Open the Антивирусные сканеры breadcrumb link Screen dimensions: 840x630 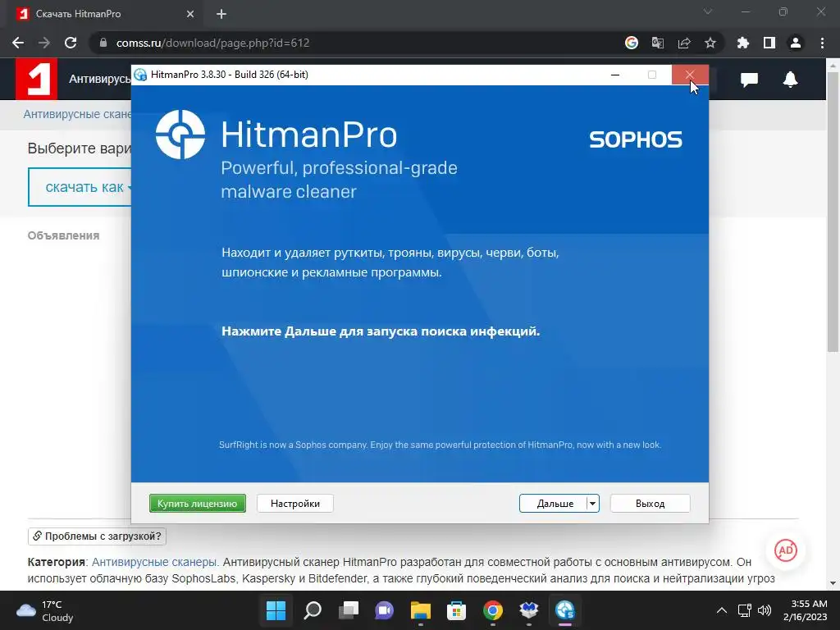(77, 114)
